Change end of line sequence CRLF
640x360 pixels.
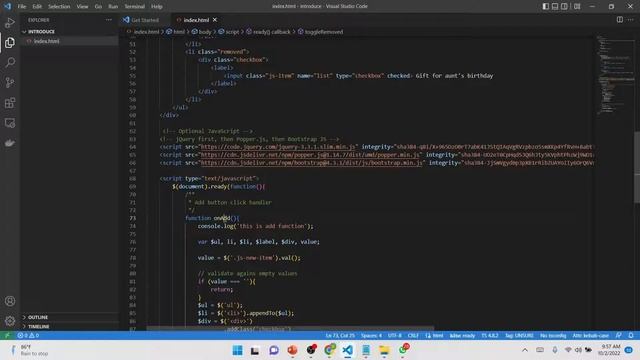(413, 336)
